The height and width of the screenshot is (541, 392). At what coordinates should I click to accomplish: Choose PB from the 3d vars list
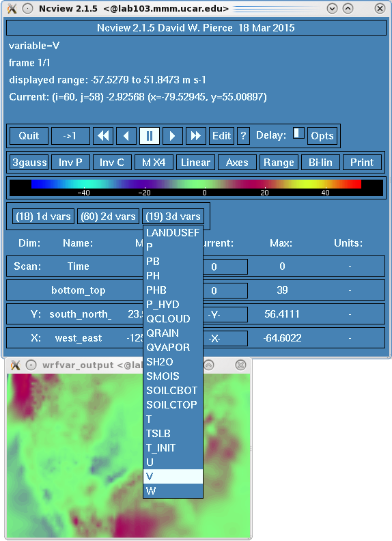173,262
